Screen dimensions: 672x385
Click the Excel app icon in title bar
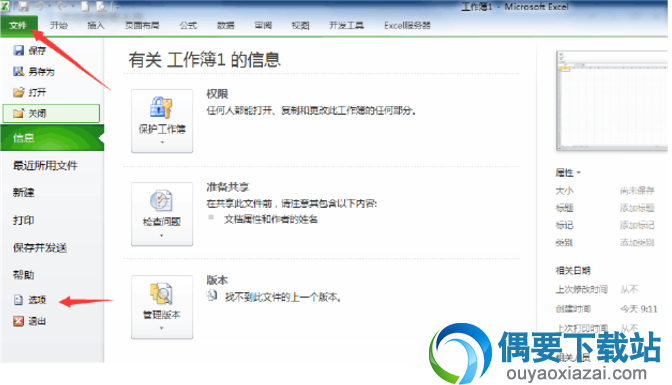click(5, 6)
